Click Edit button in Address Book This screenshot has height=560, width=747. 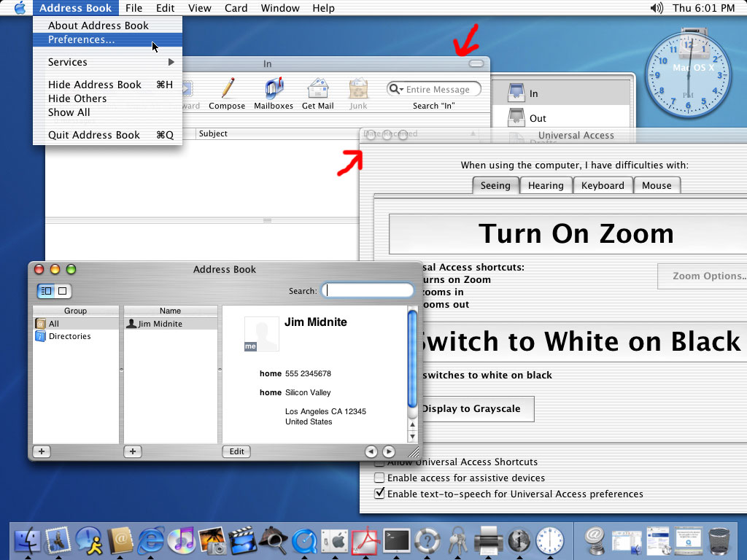pos(236,451)
